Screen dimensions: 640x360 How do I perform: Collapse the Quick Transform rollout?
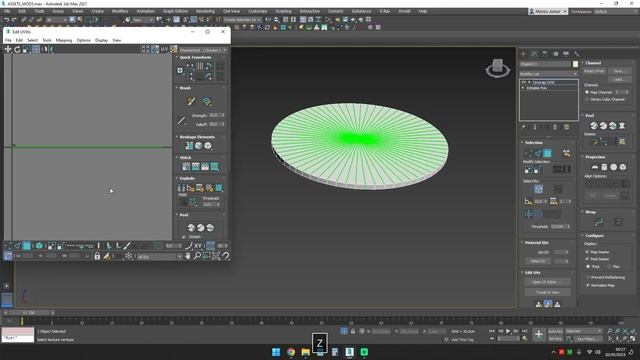196,57
